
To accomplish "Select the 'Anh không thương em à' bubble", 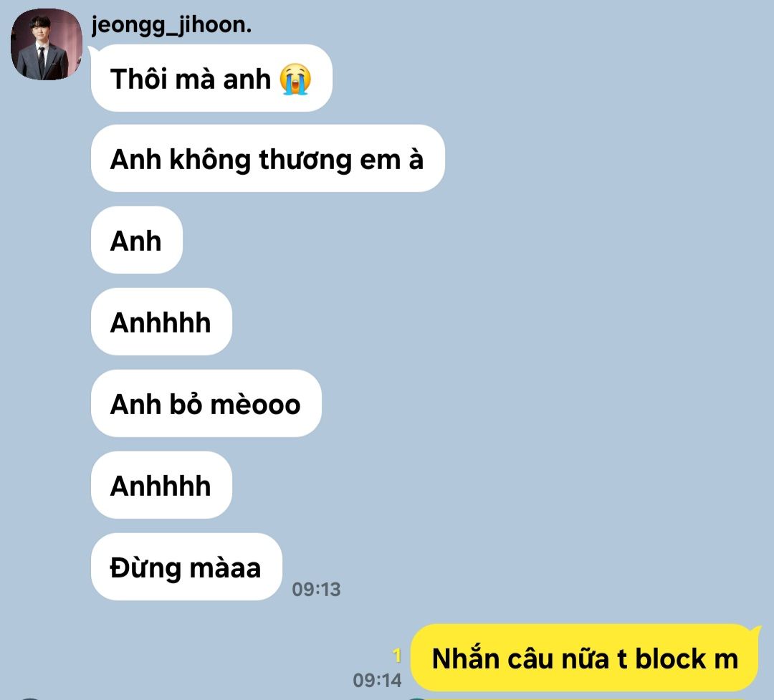I will click(x=267, y=158).
